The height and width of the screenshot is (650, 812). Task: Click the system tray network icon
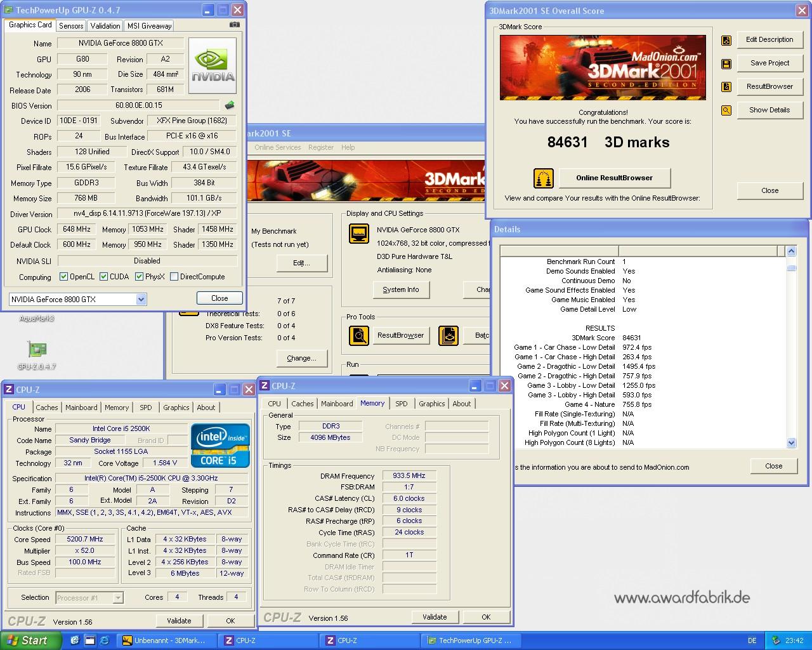point(776,640)
